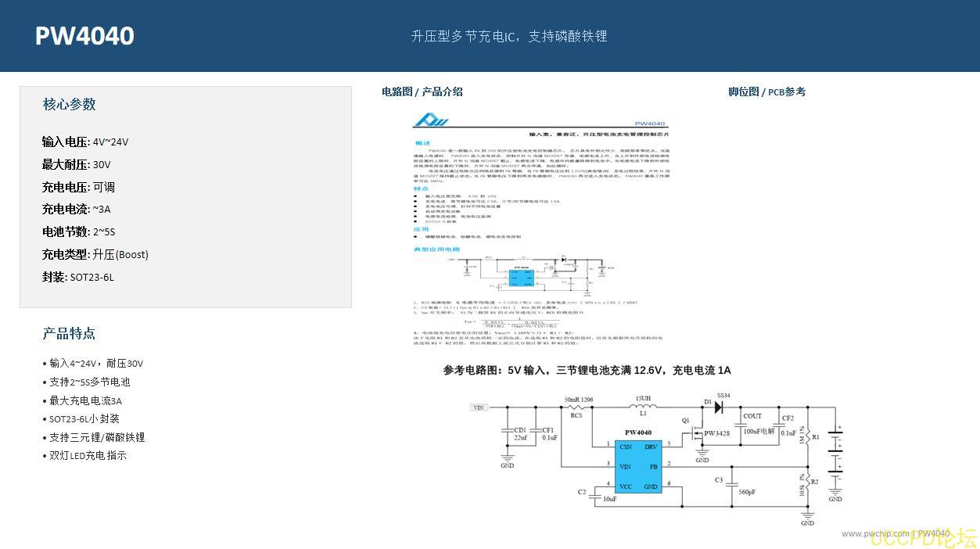Click the R1 resistor label
This screenshot has width=980, height=549.
[x=815, y=437]
